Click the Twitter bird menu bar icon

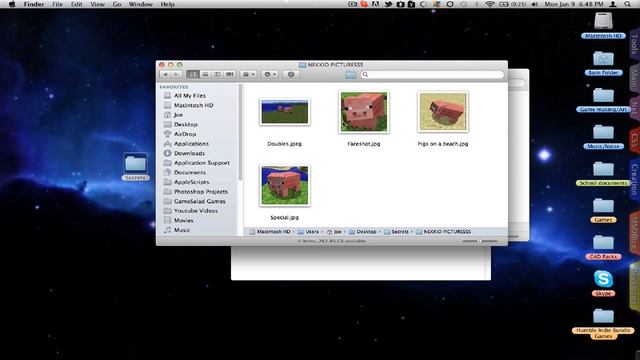pyautogui.click(x=388, y=4)
